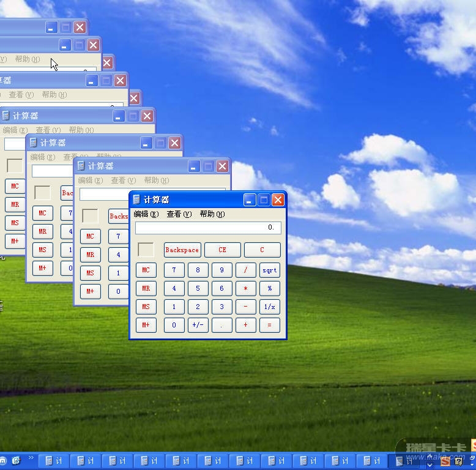Click digit 7 in calculator directly behind front window

point(119,236)
